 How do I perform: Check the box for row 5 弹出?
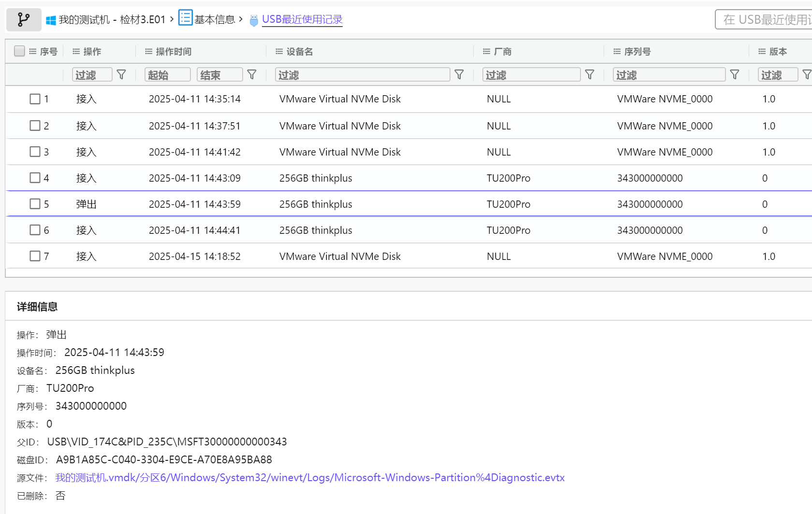point(35,204)
